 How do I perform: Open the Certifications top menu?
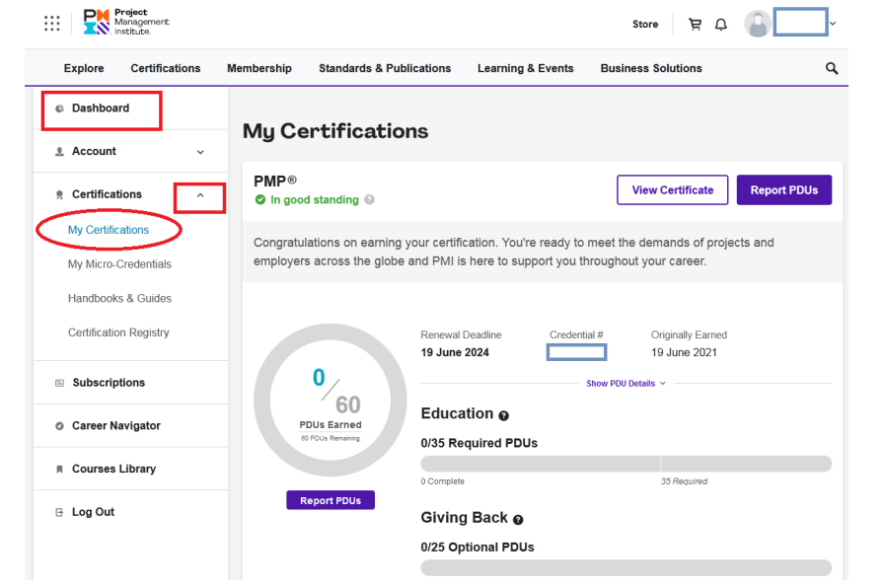coord(166,68)
